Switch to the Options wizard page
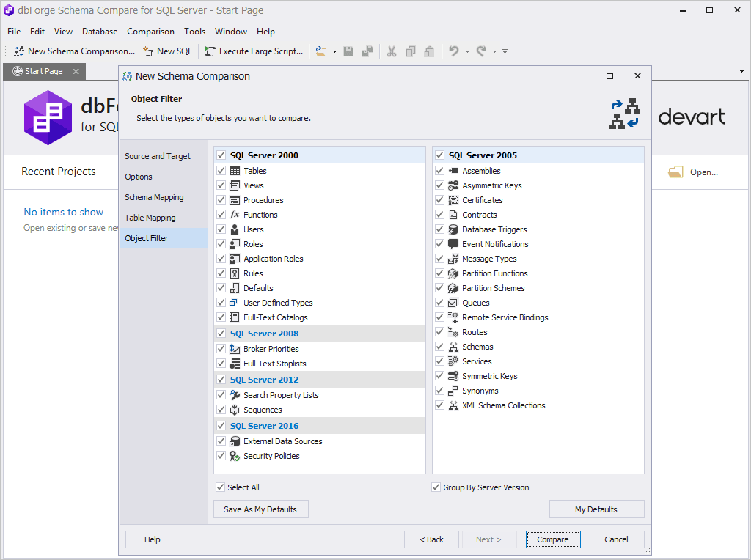Screen dimensions: 751x560 tap(164, 177)
